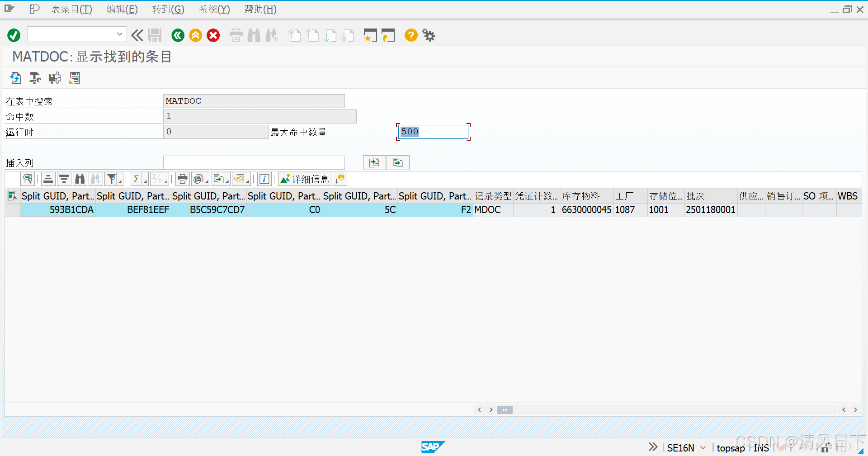Apply a filter using the funnel icon
Image resolution: width=868 pixels, height=456 pixels.
(111, 179)
